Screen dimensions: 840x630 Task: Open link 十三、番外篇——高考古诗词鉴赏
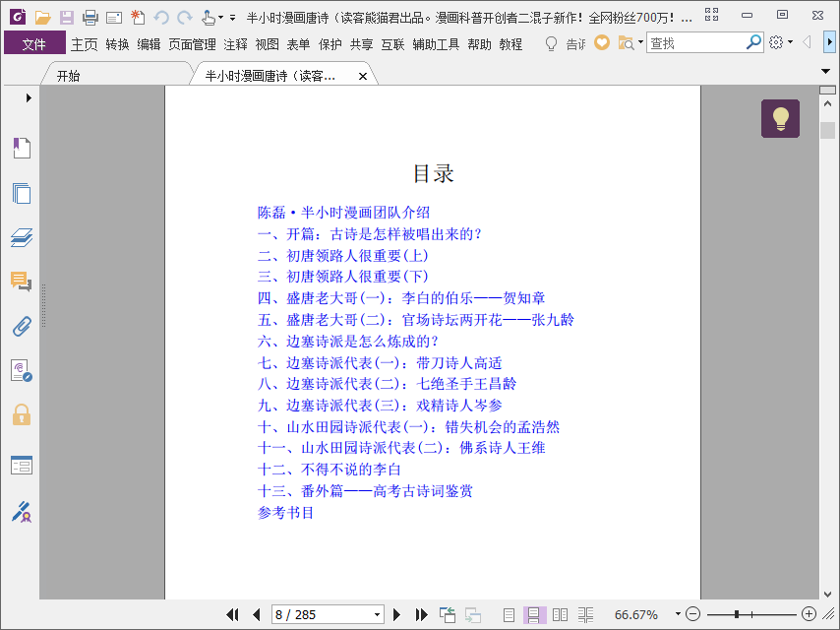(x=365, y=491)
